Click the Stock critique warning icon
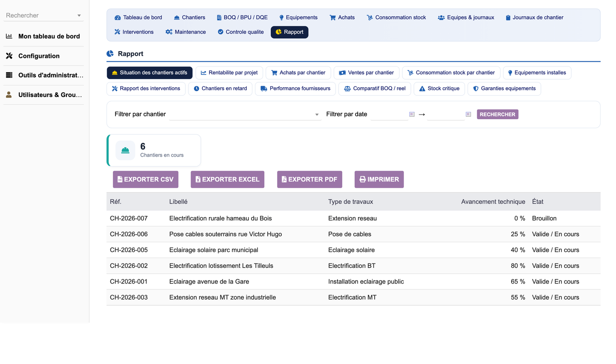Image resolution: width=616 pixels, height=364 pixels. point(422,89)
